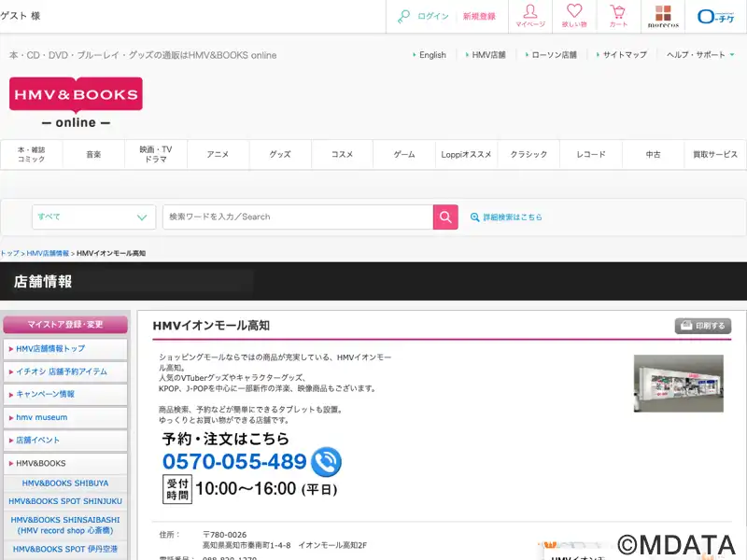Click the pink search magnifier button
Image resolution: width=747 pixels, height=560 pixels.
pyautogui.click(x=445, y=217)
